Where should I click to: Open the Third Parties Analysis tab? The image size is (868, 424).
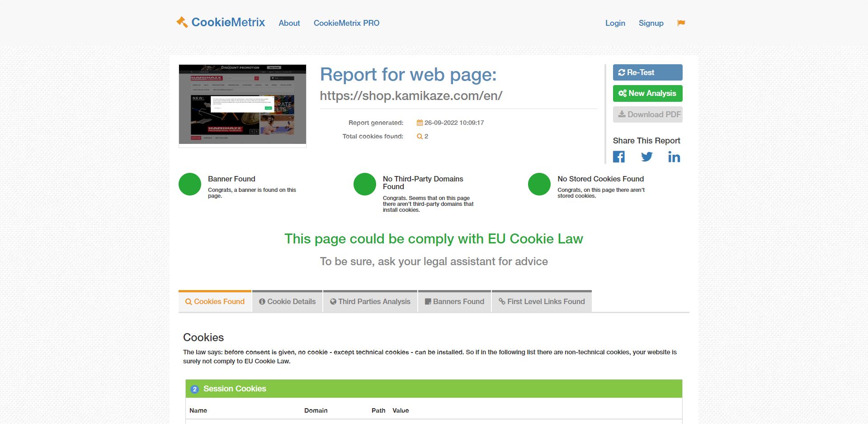pyautogui.click(x=370, y=301)
